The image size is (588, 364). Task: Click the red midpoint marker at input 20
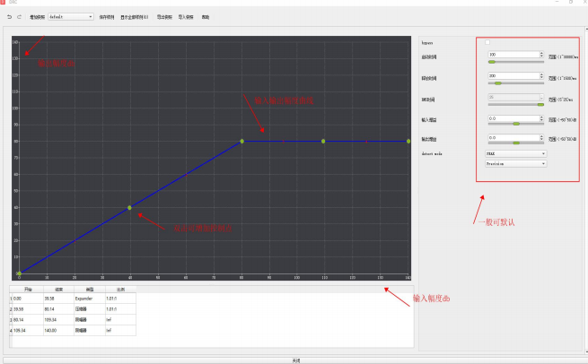tap(75, 241)
